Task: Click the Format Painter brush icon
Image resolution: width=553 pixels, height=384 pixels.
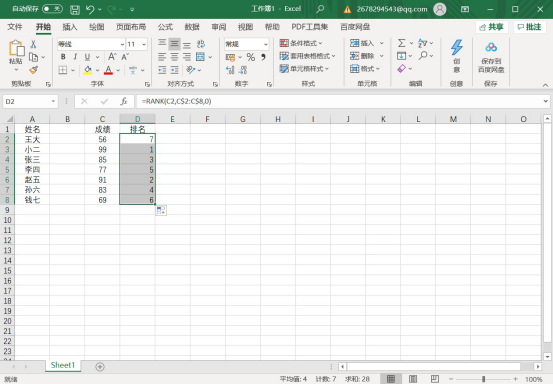Action: coord(34,70)
